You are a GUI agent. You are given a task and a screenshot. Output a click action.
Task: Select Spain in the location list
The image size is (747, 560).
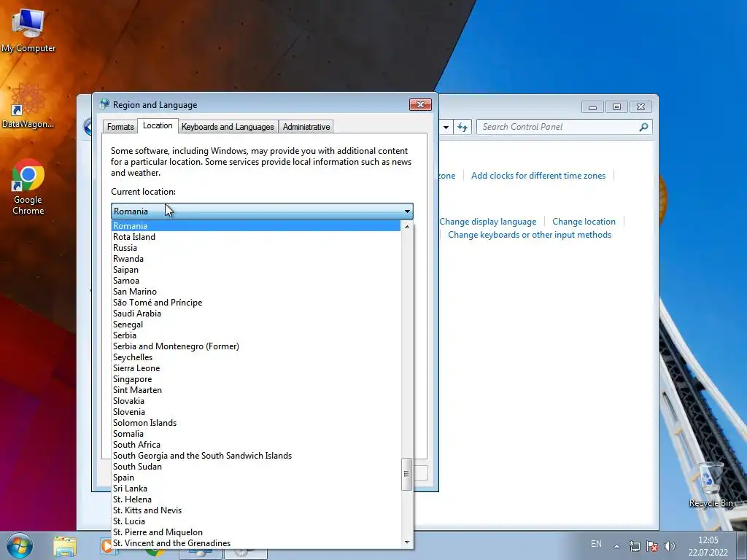[256, 478]
